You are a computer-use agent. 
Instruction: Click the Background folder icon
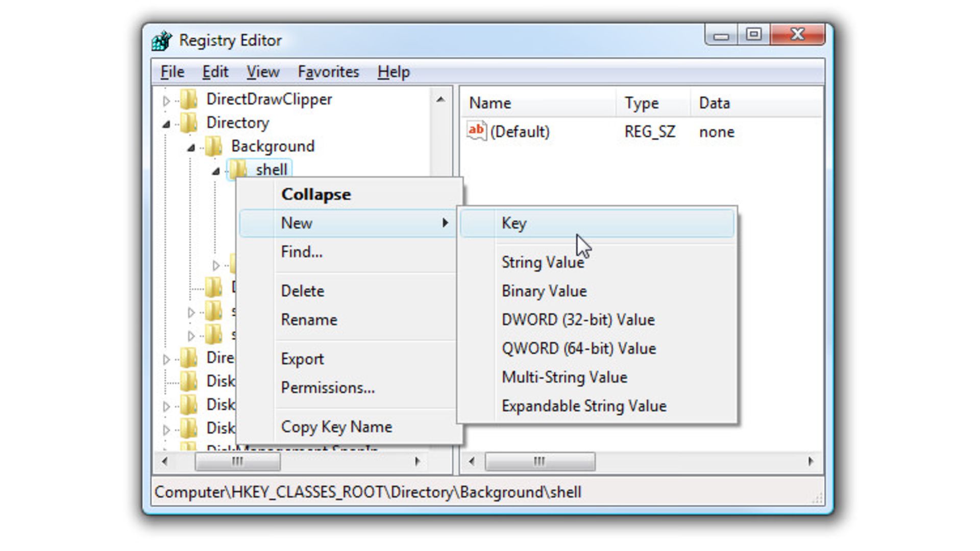214,146
